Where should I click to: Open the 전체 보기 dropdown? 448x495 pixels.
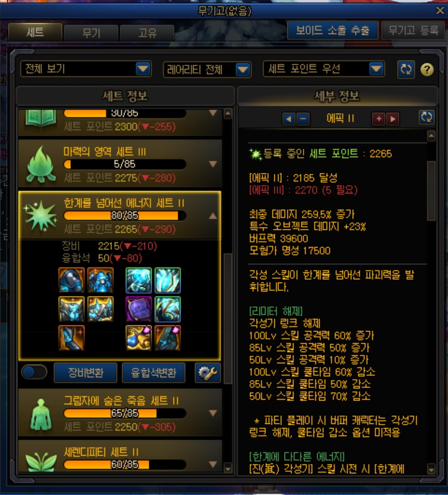pyautogui.click(x=85, y=69)
